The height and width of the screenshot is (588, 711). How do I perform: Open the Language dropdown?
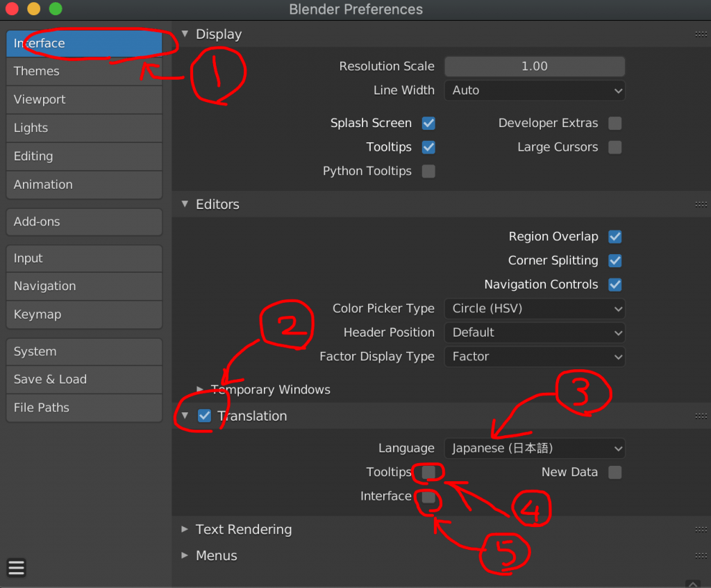tap(535, 448)
